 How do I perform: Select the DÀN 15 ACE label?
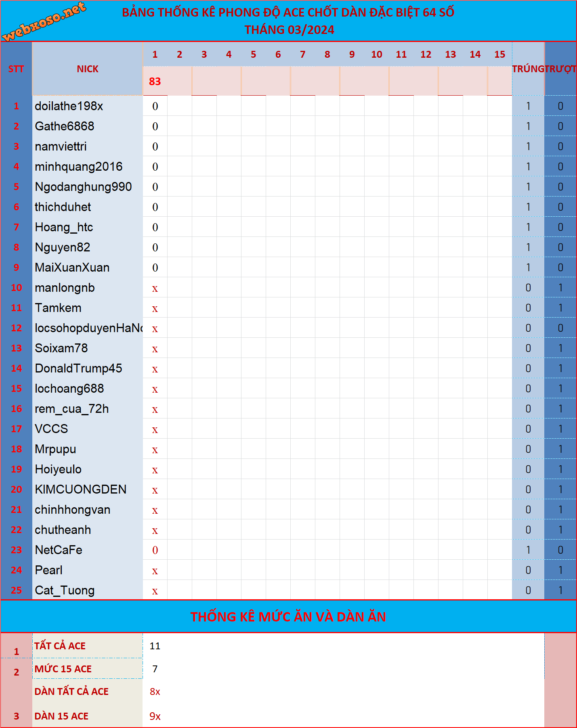coord(61,716)
